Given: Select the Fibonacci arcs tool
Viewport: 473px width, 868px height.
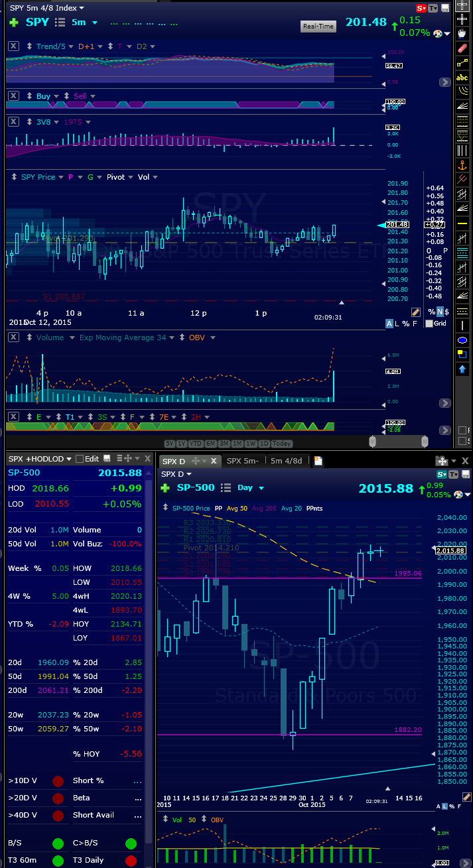Looking at the screenshot, I should [x=462, y=92].
